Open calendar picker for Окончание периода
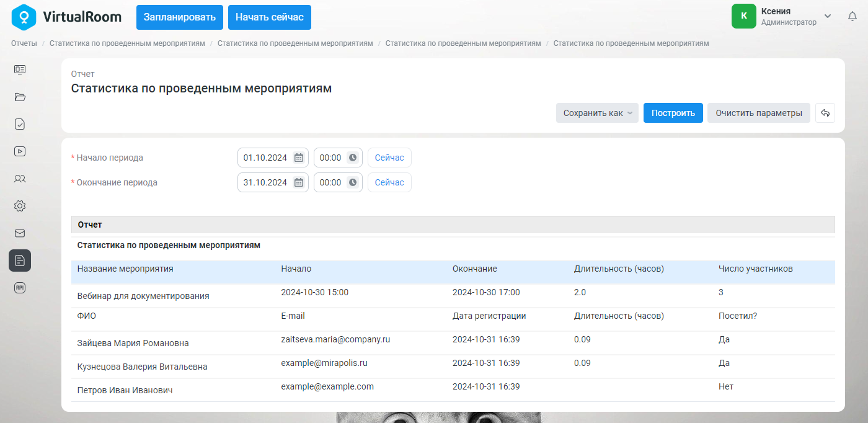868x423 pixels. pos(298,182)
